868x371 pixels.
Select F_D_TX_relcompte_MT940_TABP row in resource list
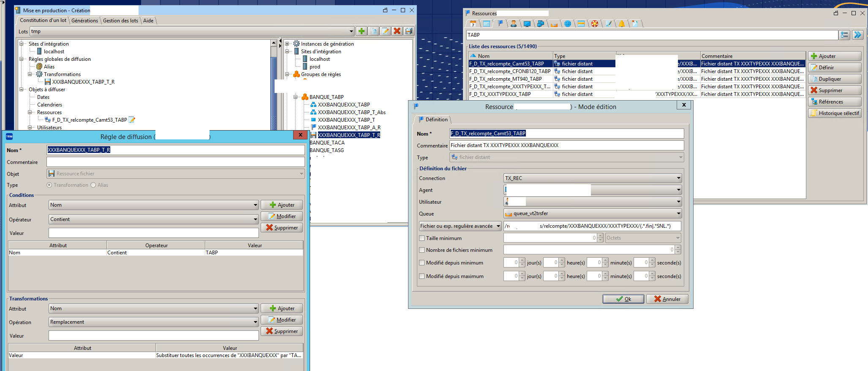coord(637,79)
